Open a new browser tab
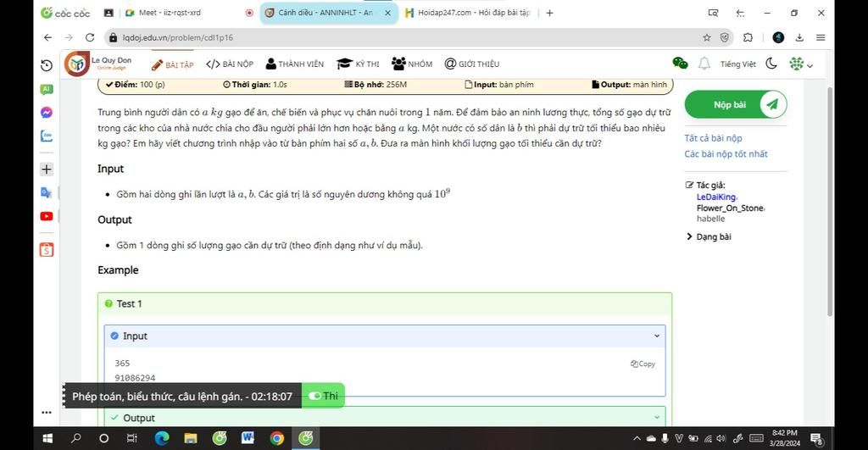 pyautogui.click(x=549, y=13)
